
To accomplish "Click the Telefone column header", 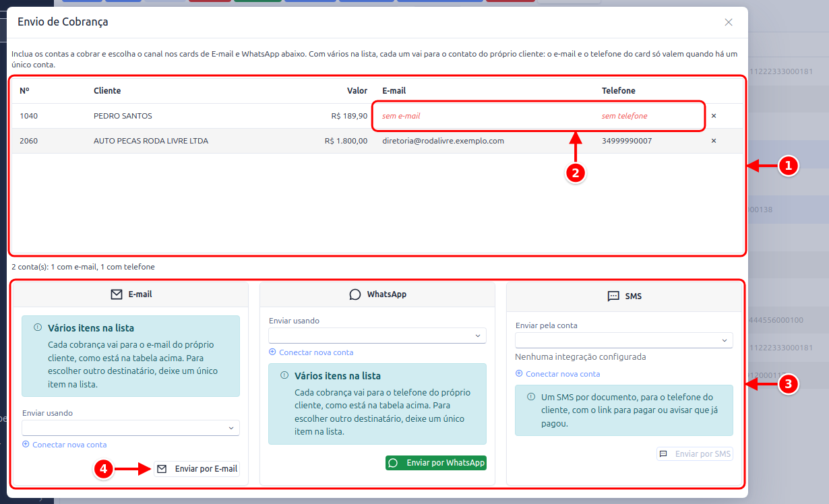I will click(619, 91).
